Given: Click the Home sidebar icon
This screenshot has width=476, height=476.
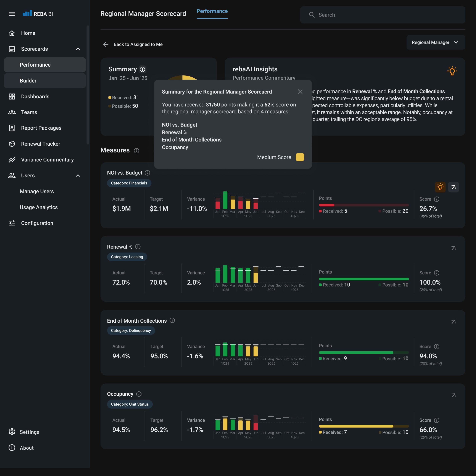Looking at the screenshot, I should [12, 33].
